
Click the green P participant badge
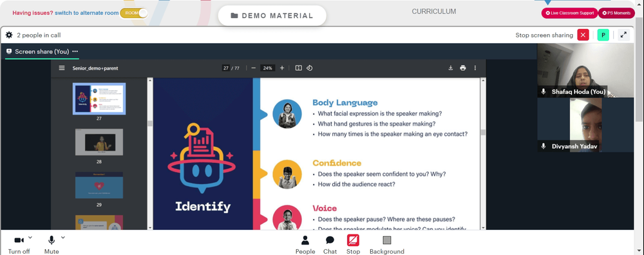pyautogui.click(x=603, y=35)
